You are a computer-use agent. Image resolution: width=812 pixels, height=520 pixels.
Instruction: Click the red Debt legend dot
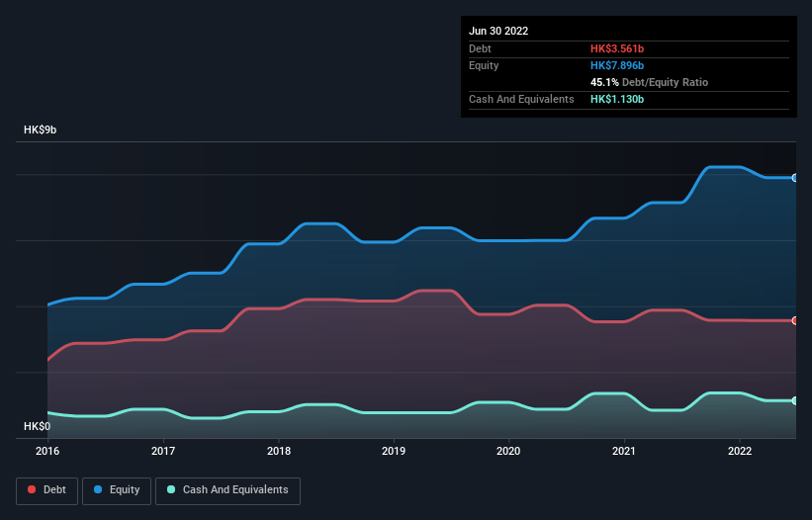(x=32, y=489)
